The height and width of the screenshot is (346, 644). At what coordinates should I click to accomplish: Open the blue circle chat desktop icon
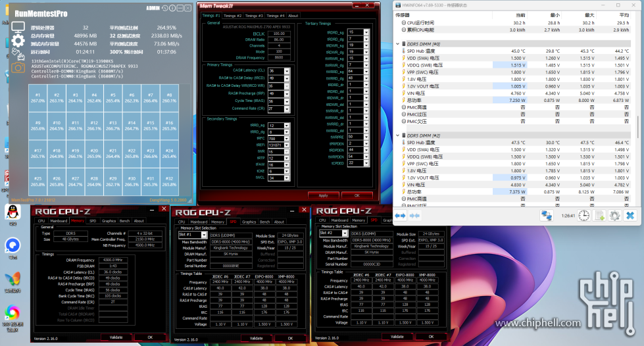(12, 245)
